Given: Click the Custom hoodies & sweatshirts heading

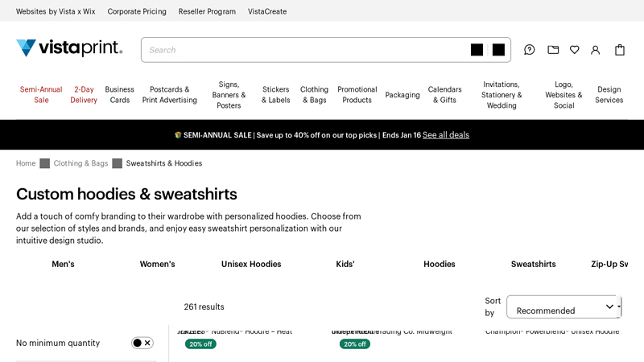Looking at the screenshot, I should [x=126, y=194].
